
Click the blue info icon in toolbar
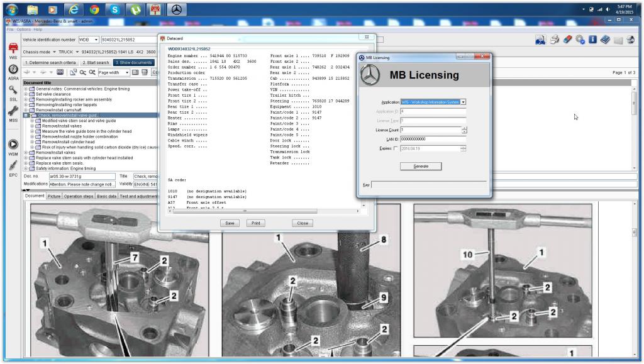592,41
